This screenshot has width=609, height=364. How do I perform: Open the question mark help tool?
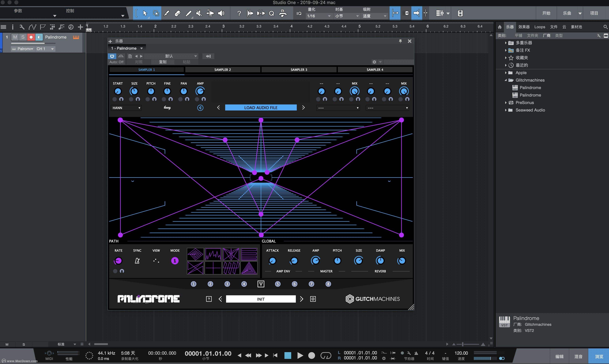coord(239,13)
